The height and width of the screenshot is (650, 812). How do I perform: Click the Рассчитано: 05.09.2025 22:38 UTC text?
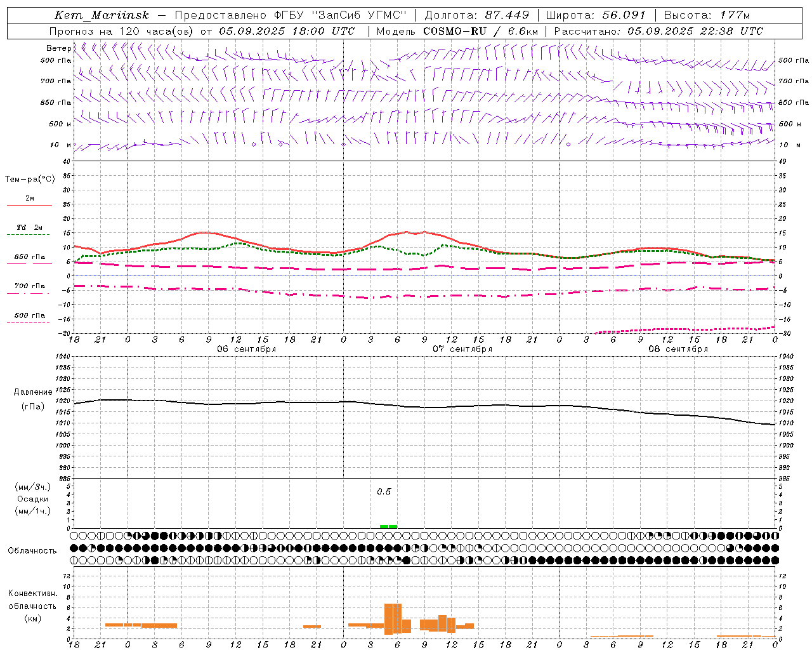pos(658,31)
